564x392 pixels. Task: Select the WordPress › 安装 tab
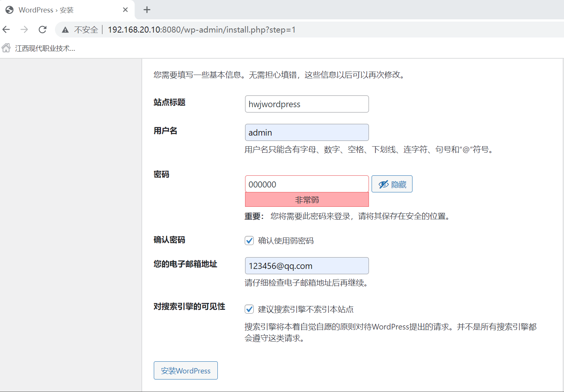[67, 10]
